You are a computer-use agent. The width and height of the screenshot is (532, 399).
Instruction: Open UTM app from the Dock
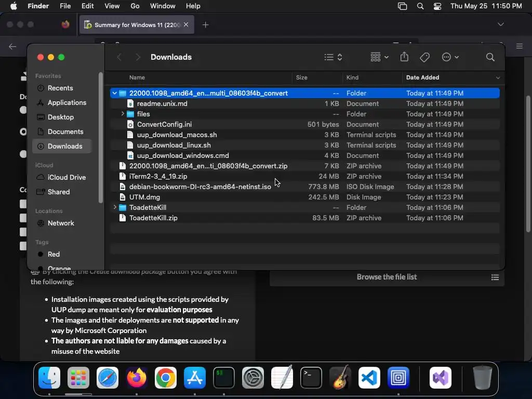point(398,378)
